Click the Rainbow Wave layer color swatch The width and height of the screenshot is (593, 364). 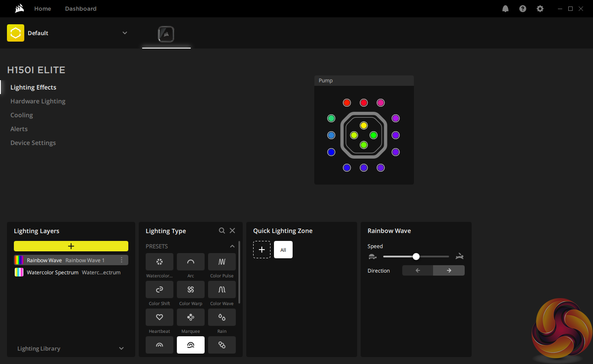[x=19, y=260]
